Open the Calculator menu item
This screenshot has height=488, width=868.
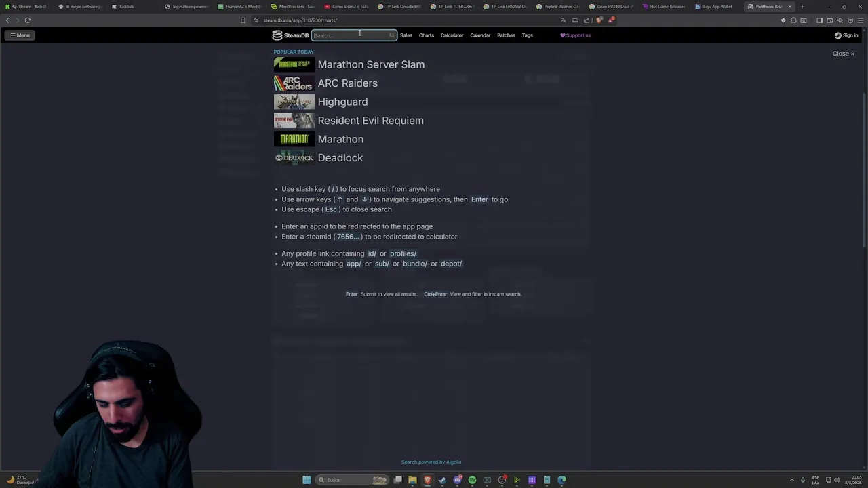452,35
